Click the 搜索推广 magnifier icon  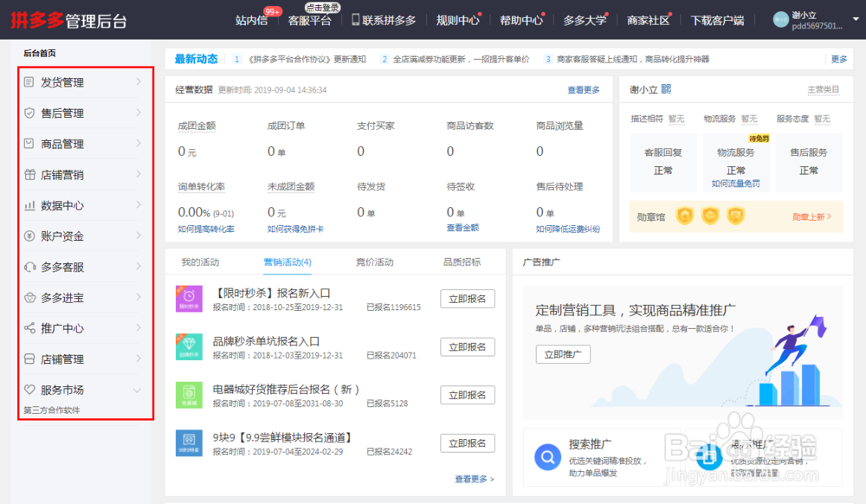[x=548, y=457]
